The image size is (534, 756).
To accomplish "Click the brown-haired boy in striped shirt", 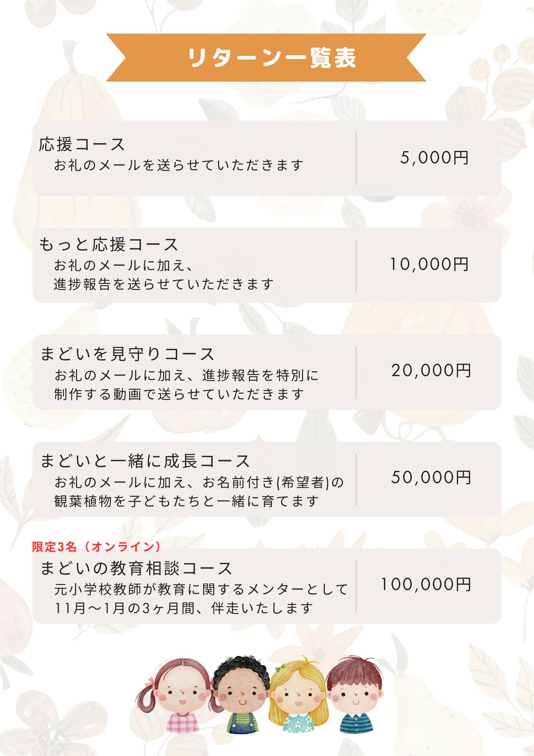I will point(355,696).
